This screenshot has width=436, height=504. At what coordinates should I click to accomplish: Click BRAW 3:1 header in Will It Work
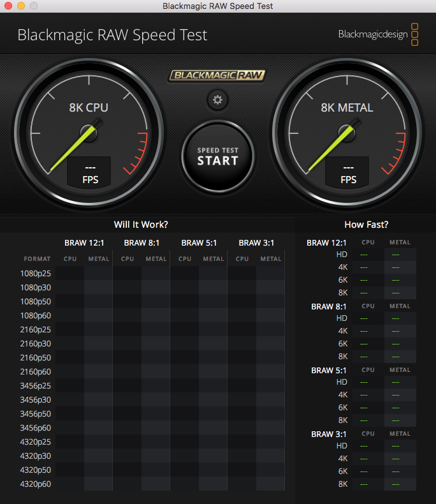click(256, 243)
